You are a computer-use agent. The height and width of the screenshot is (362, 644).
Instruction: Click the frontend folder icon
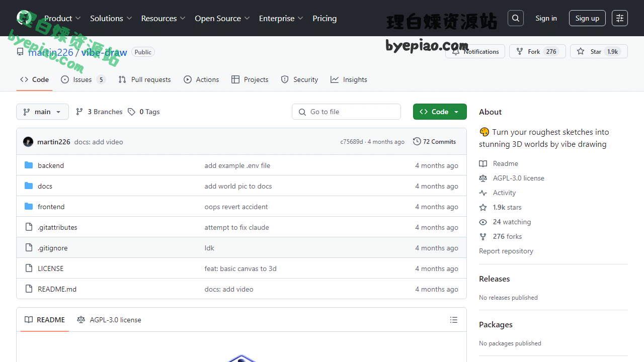(29, 207)
